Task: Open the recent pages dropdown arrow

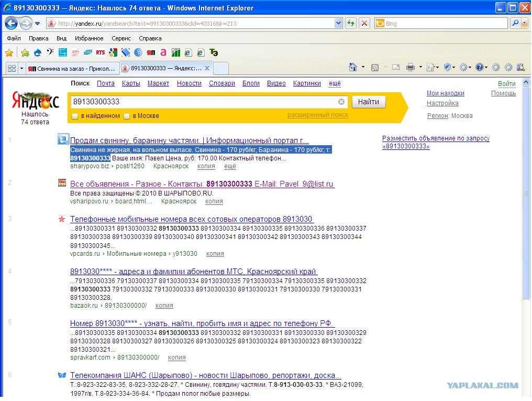Action: (37, 24)
